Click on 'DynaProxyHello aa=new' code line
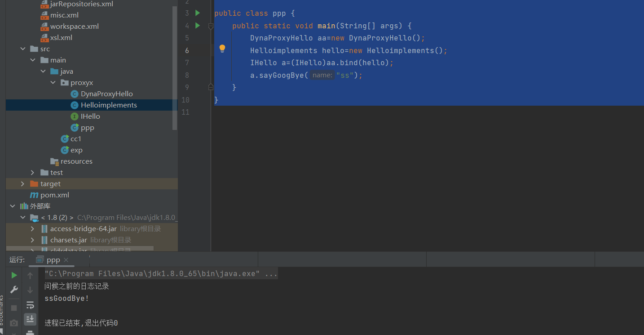This screenshot has width=644, height=335. (x=337, y=38)
